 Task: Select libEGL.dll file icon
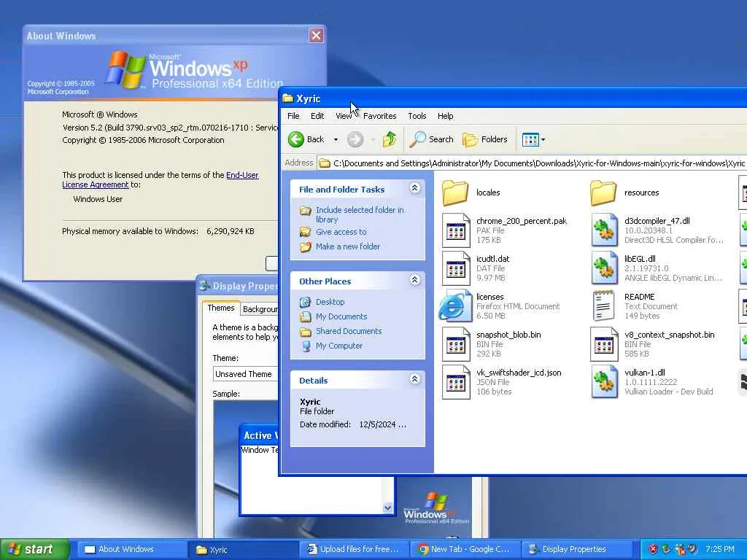point(604,268)
